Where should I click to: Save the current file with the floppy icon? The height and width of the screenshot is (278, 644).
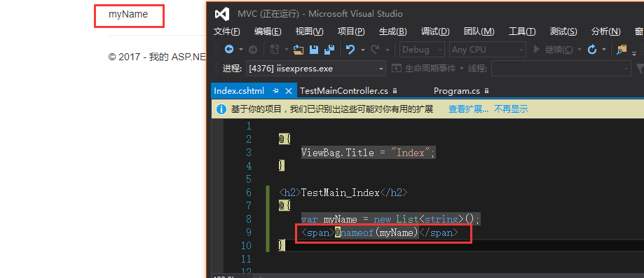click(314, 50)
